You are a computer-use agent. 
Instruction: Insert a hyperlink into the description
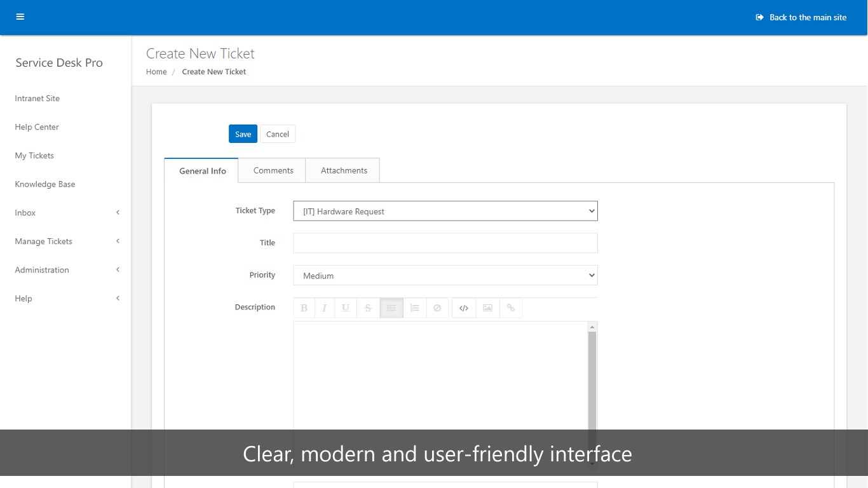pyautogui.click(x=510, y=308)
